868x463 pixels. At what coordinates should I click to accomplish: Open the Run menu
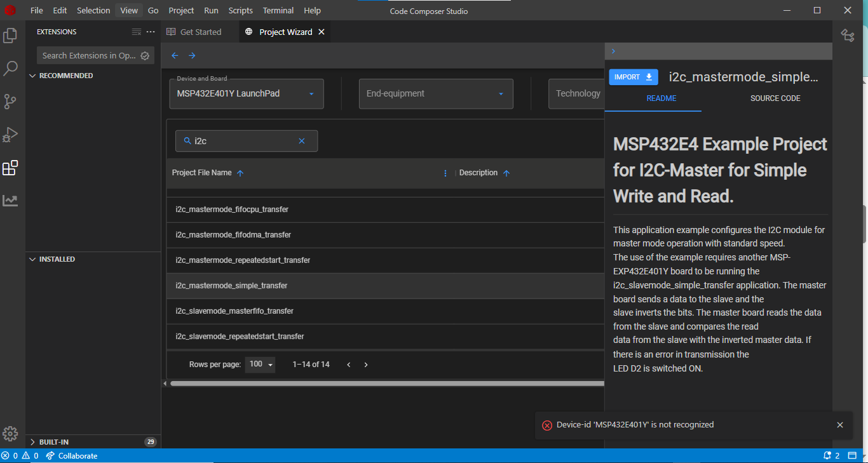pos(212,10)
